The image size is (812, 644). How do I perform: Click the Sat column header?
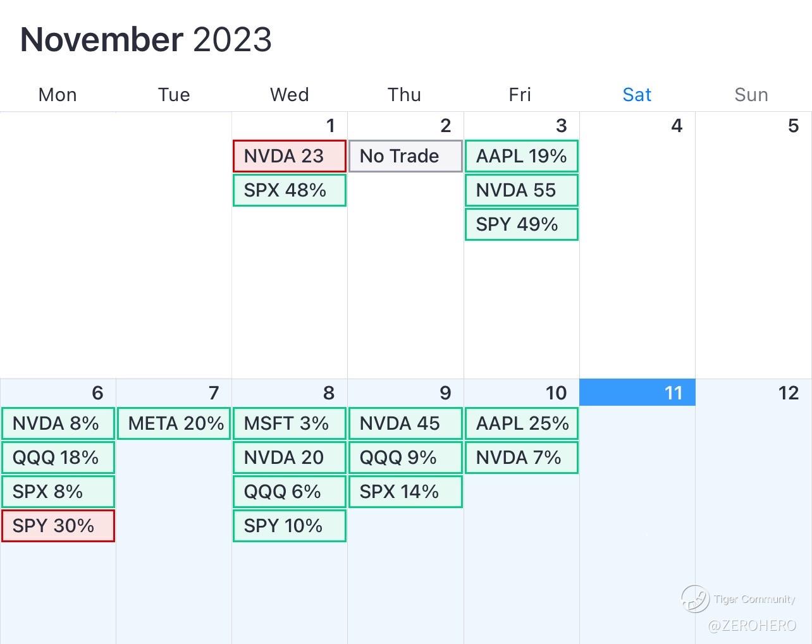[x=636, y=95]
